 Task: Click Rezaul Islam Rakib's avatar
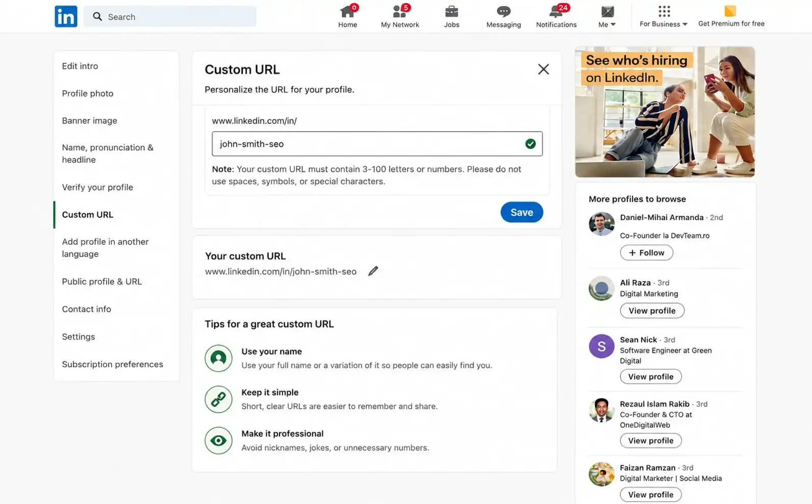601,410
